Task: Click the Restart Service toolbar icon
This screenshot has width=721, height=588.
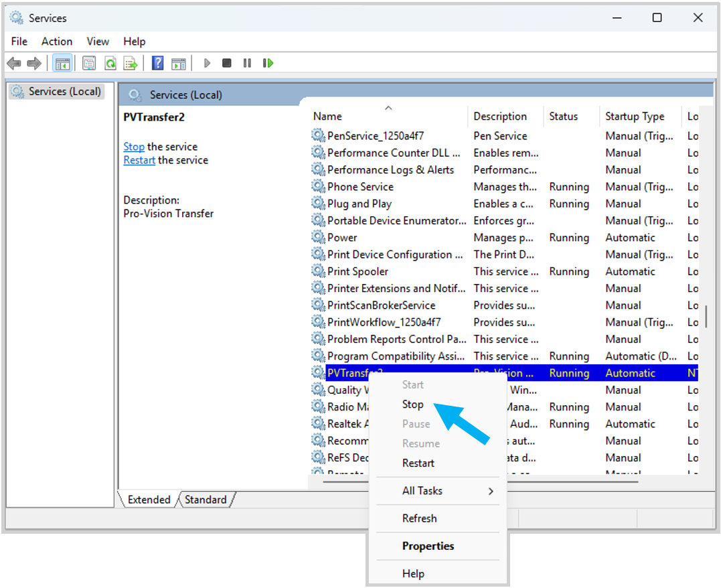Action: click(x=268, y=63)
